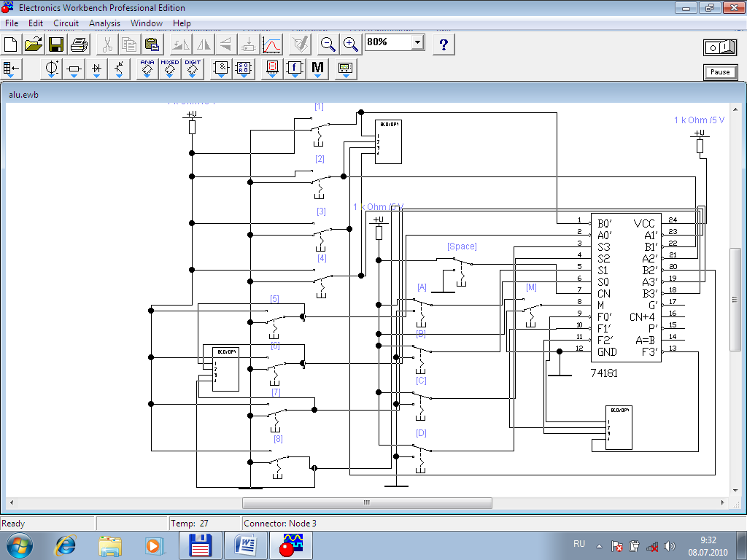Open the Windows Start menu
Viewport: 747px width, 560px height.
[20, 545]
